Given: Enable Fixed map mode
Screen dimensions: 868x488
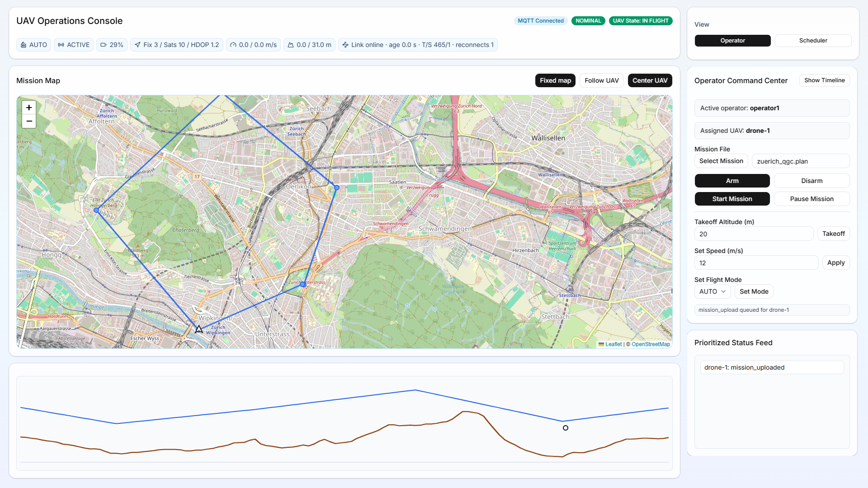Looking at the screenshot, I should pos(555,80).
